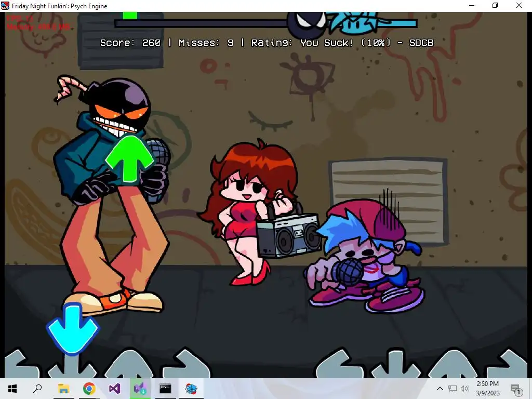
Task: Click the small green note at top
Action: pyautogui.click(x=130, y=16)
